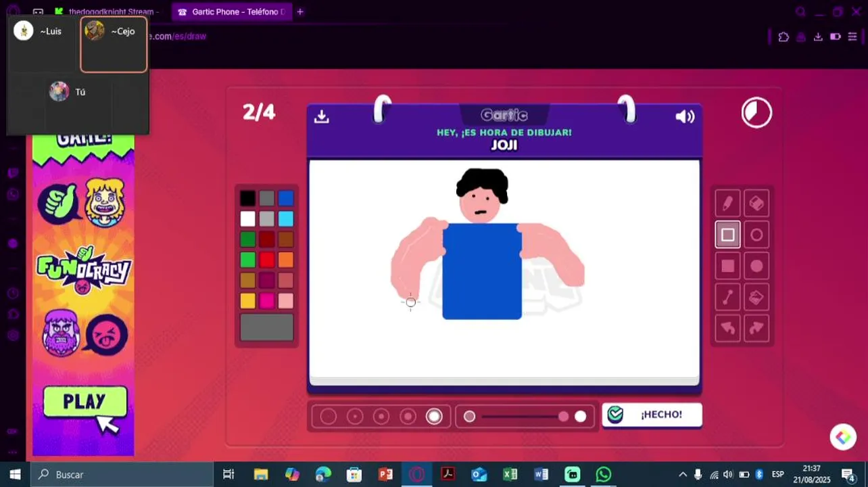The height and width of the screenshot is (487, 868).
Task: Click the Buscar taskbar search box
Action: tap(122, 474)
